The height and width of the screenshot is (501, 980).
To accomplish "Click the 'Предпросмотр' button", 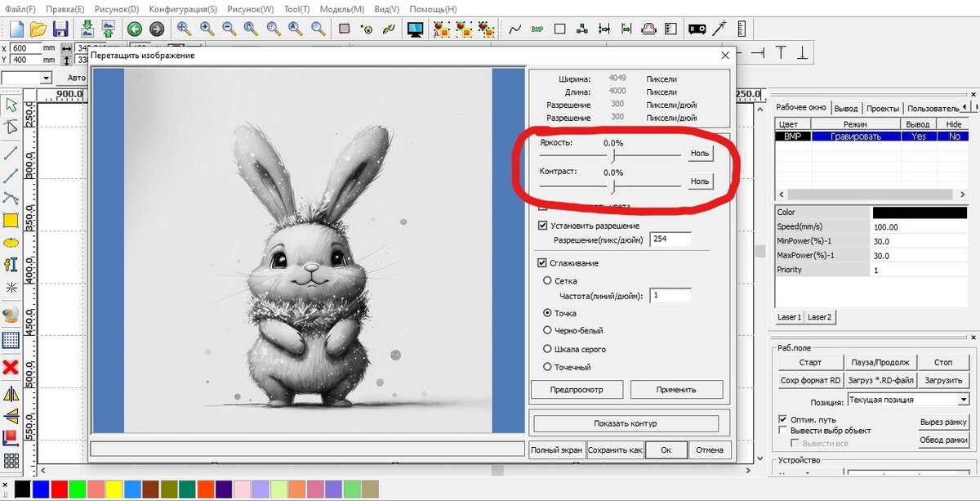I will click(577, 390).
